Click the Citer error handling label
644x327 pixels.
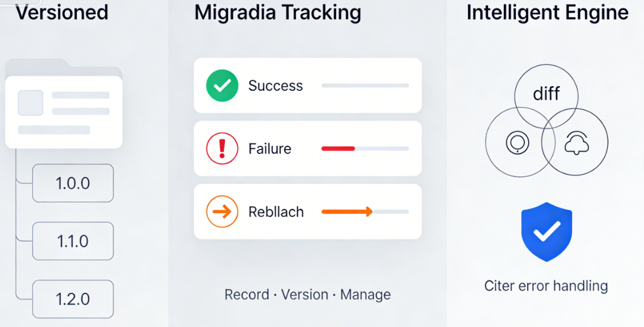coord(546,286)
